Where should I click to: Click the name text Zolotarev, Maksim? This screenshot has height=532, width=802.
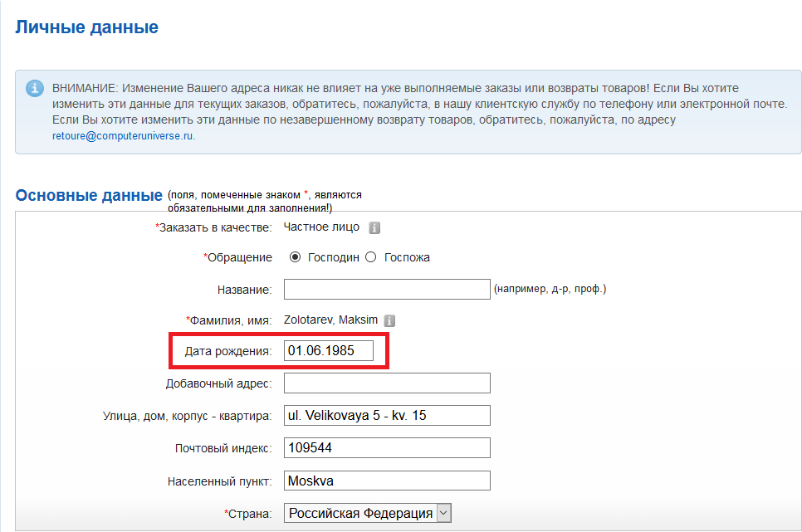[x=331, y=320]
